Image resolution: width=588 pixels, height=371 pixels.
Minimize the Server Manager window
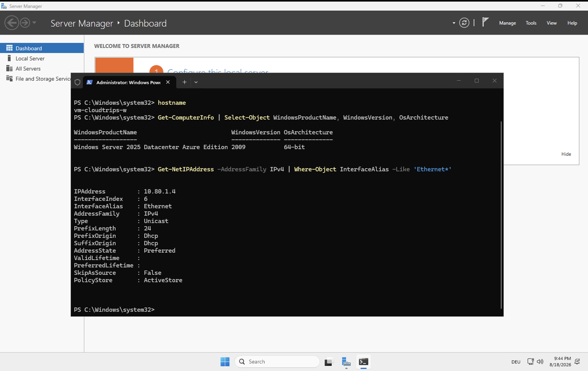(542, 6)
